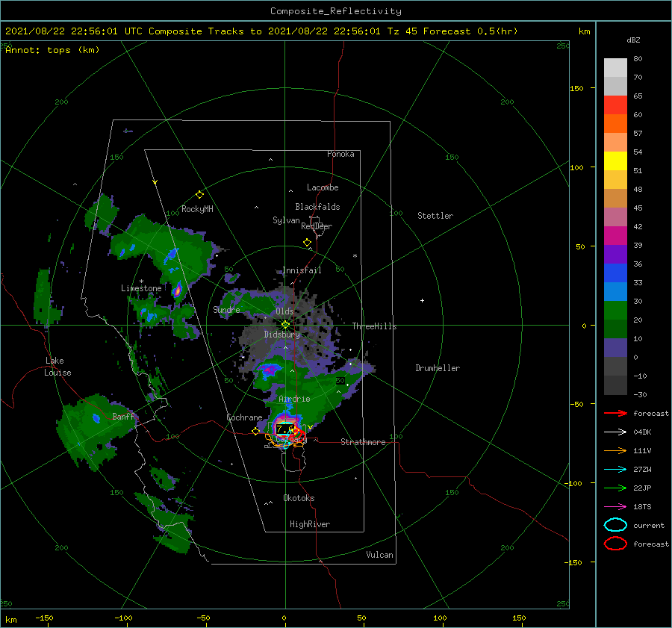Screen dimensions: 672x628
Task: Click the Lake Louise label
Action: (x=57, y=367)
